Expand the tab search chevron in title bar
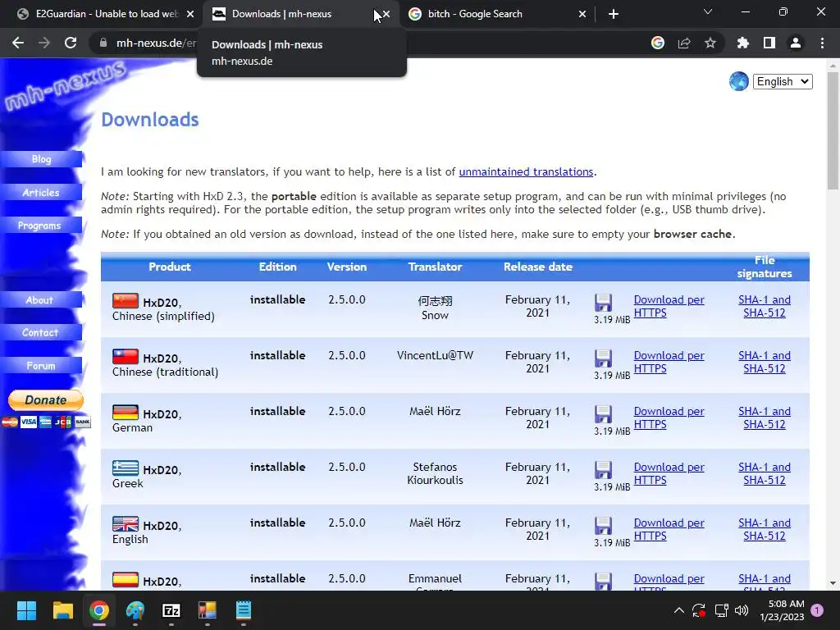This screenshot has width=840, height=630. (x=708, y=11)
